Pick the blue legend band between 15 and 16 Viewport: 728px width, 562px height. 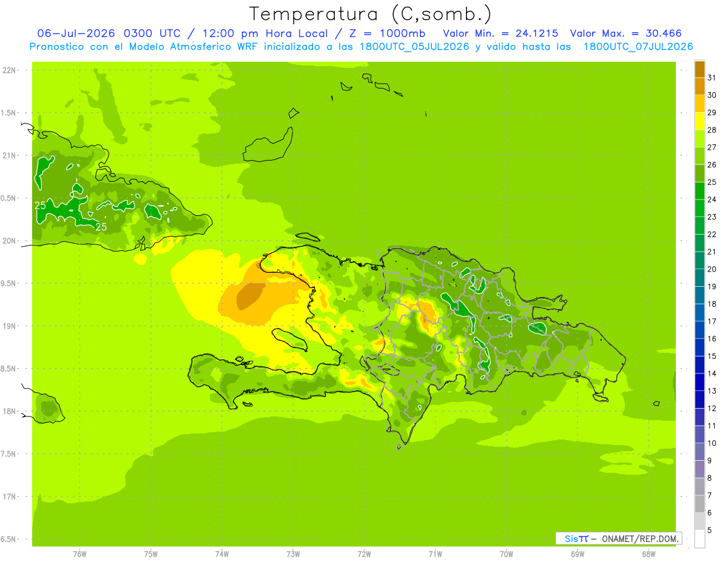point(699,347)
